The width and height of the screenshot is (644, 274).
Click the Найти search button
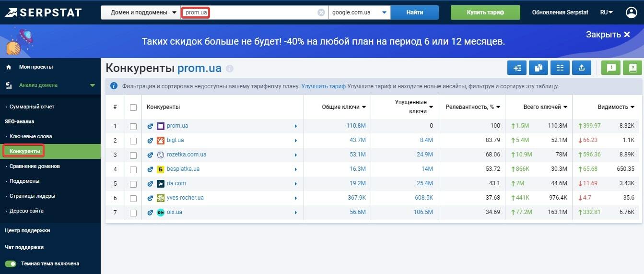415,12
